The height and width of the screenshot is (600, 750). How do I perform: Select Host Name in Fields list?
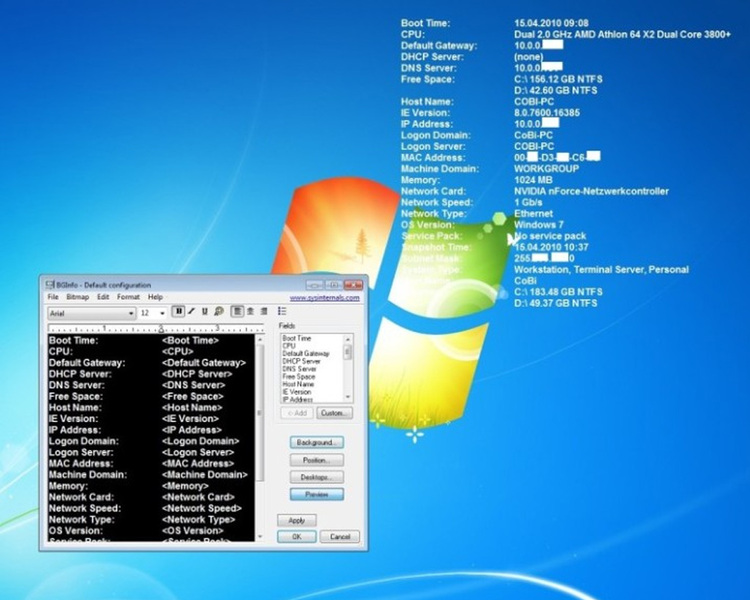[298, 384]
